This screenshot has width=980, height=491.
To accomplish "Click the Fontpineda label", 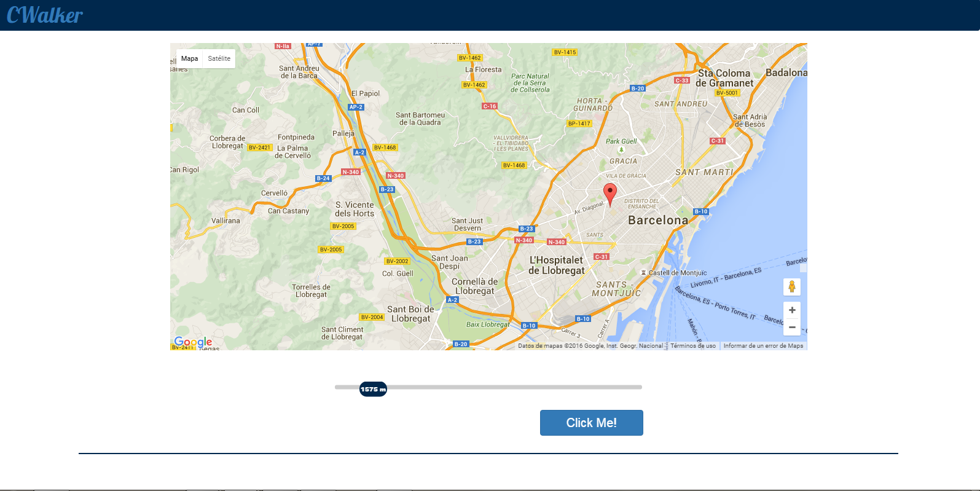I will coord(296,137).
